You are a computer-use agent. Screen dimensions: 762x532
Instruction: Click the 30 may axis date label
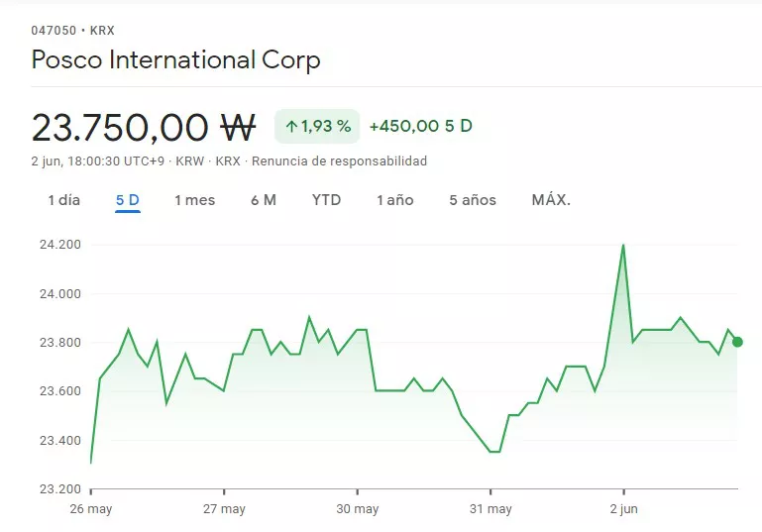click(x=357, y=509)
